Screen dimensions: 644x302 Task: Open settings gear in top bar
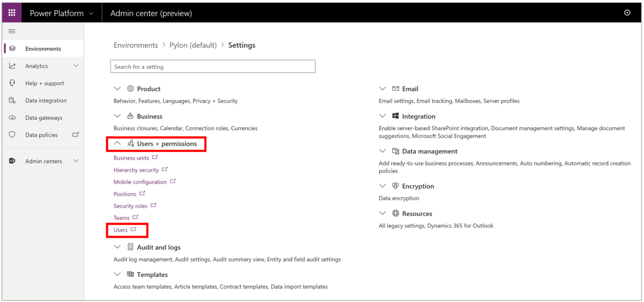(627, 13)
